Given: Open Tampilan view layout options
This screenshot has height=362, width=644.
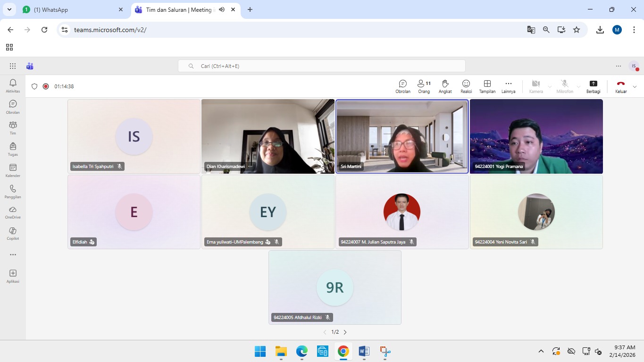Looking at the screenshot, I should (x=487, y=86).
